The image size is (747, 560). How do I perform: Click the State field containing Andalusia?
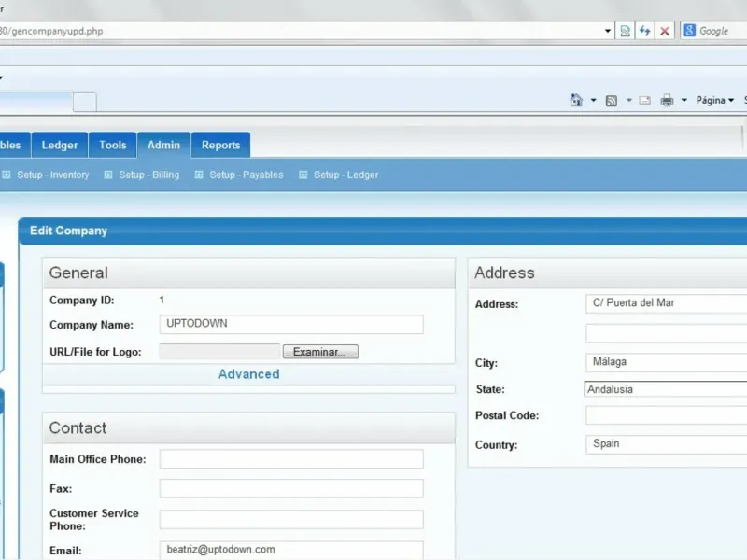(666, 389)
